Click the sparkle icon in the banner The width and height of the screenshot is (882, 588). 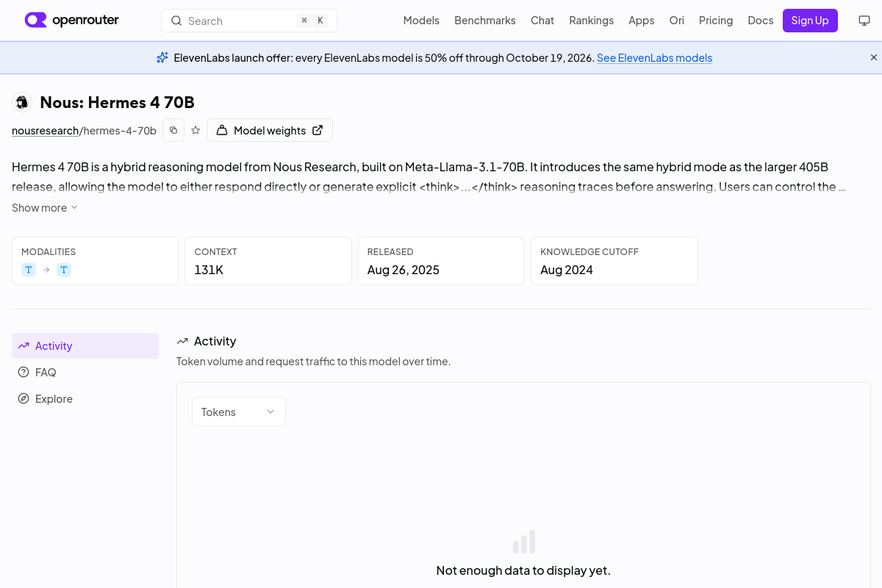coord(162,57)
